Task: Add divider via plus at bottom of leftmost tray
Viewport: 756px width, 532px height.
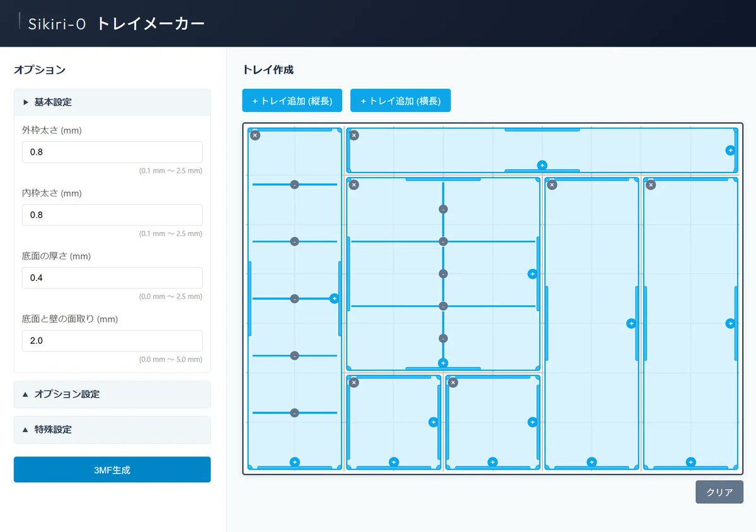Action: (x=294, y=462)
